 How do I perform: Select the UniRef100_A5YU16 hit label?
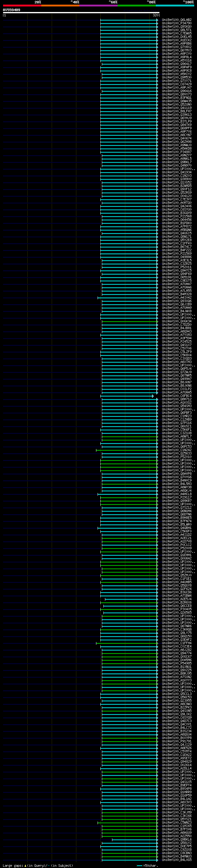coord(177,61)
